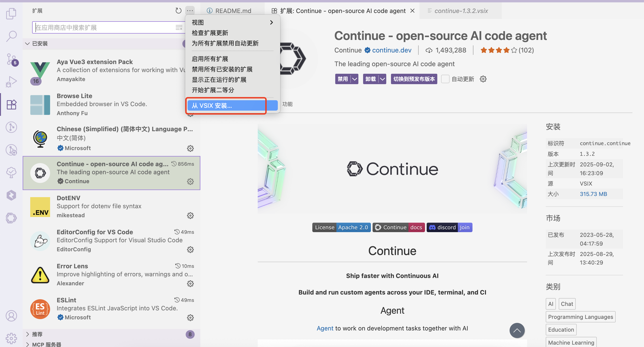Open the Accounts icon in activity bar
The height and width of the screenshot is (347, 644).
(x=11, y=316)
